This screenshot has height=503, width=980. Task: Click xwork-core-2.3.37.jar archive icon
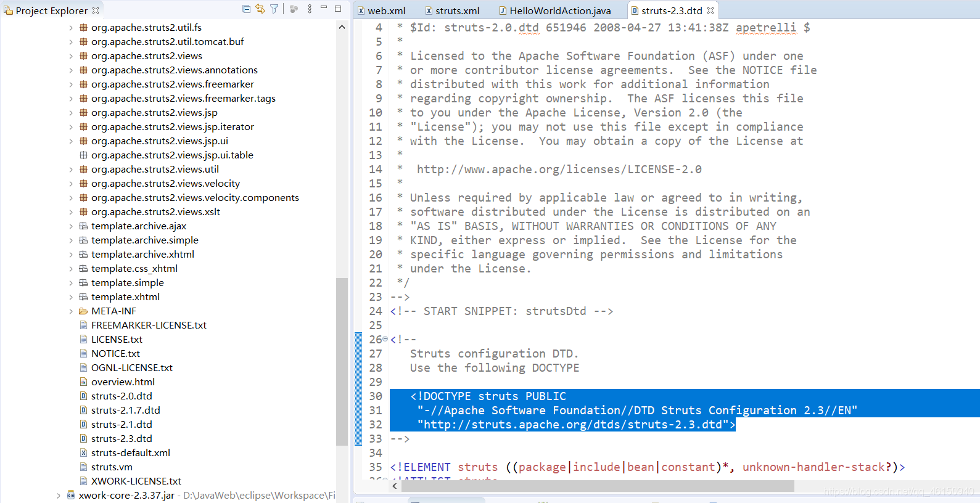click(71, 495)
